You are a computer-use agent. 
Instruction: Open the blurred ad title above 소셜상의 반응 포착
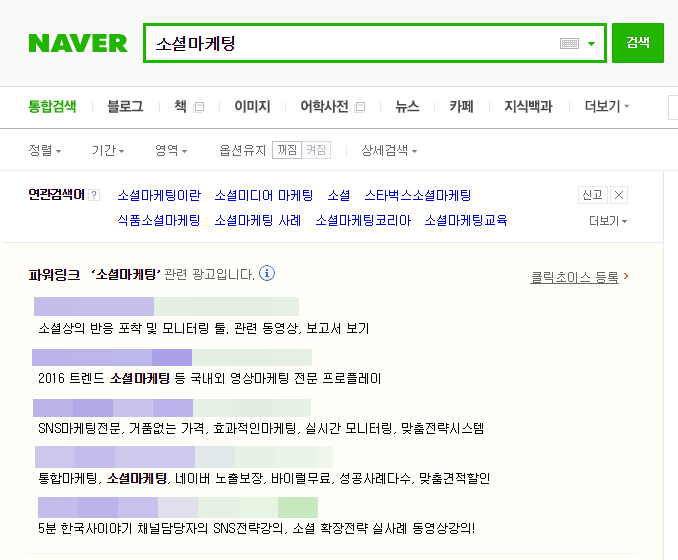point(166,306)
